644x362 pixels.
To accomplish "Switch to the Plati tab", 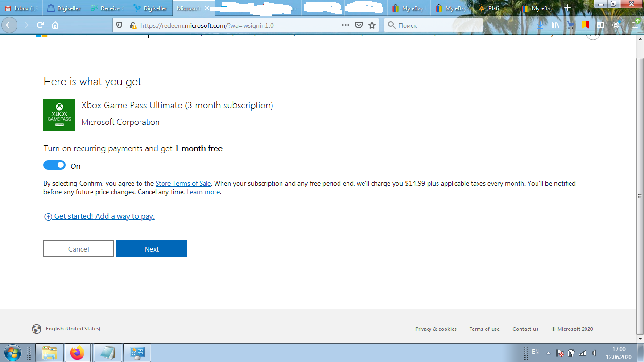I will coord(494,8).
